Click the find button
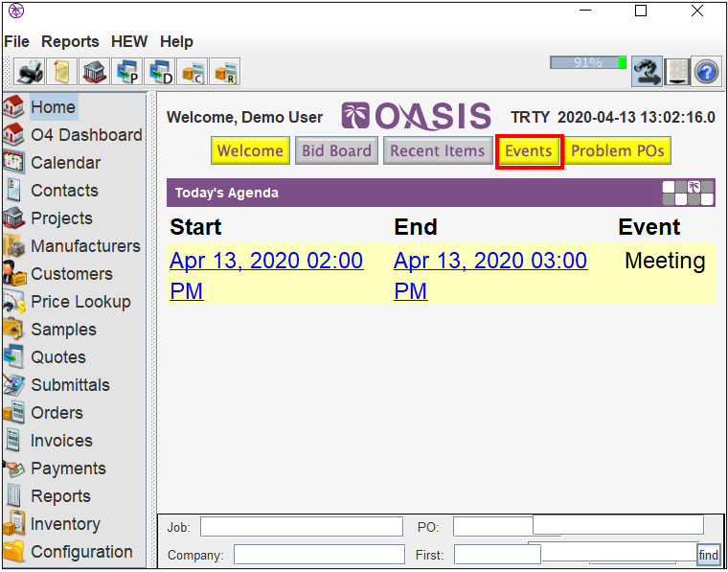This screenshot has width=728, height=572. [x=709, y=555]
